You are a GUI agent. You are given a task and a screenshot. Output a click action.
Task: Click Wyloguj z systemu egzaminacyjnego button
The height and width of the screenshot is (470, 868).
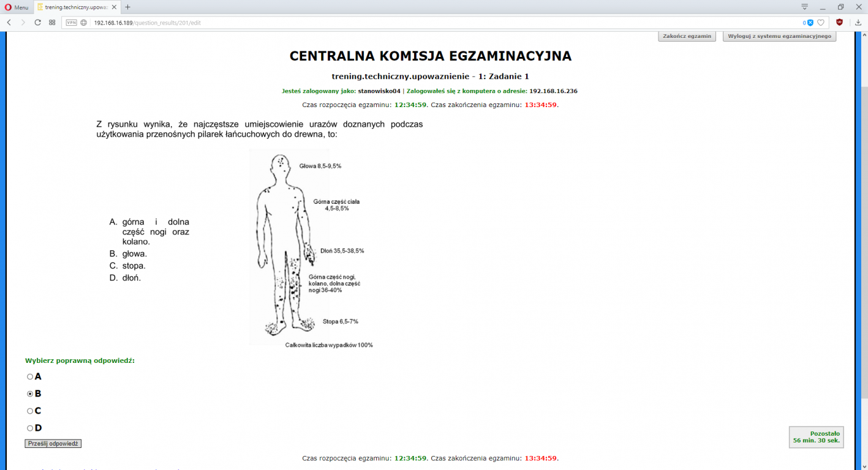[x=779, y=36]
